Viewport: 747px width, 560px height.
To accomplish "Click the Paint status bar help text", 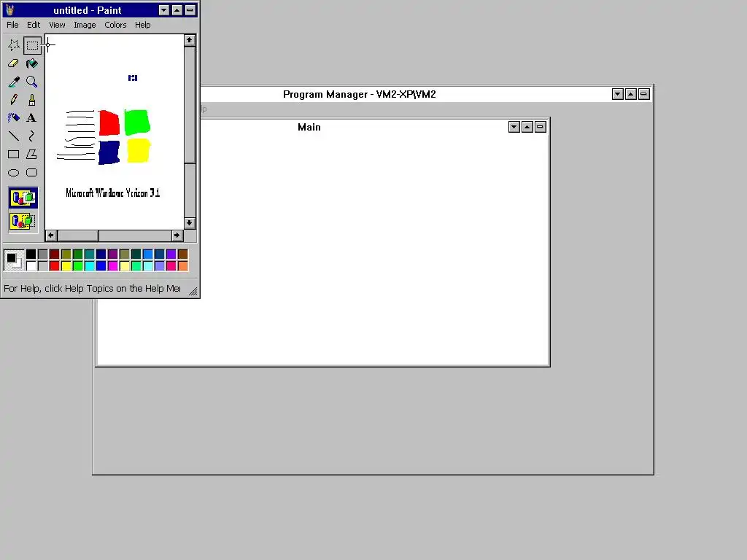I will (92, 289).
